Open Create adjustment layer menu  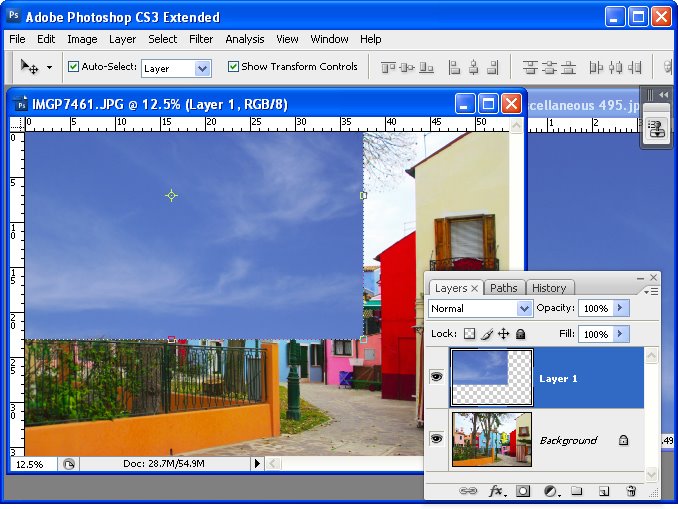pyautogui.click(x=551, y=491)
